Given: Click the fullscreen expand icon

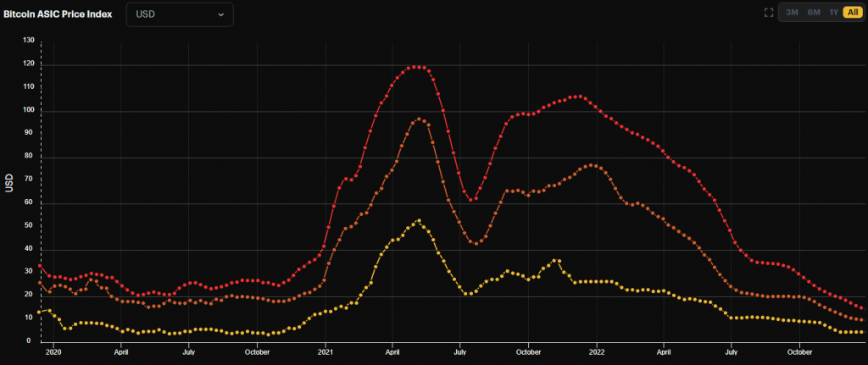Looking at the screenshot, I should pos(768,12).
